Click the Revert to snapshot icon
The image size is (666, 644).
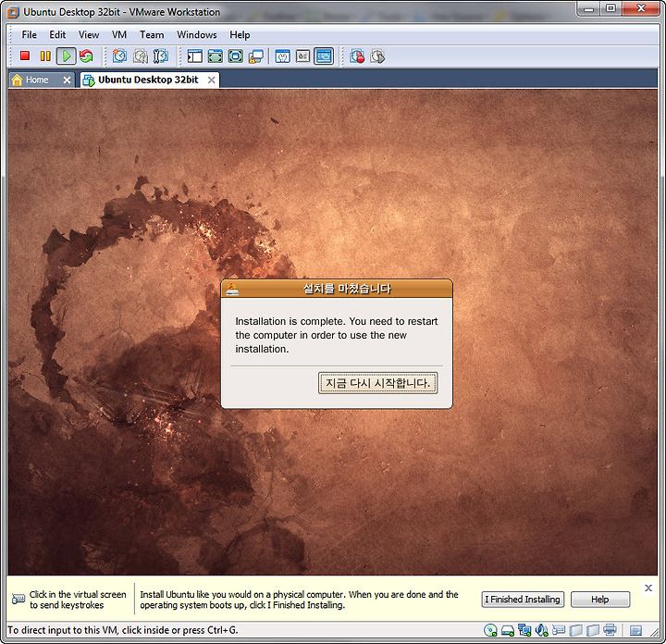[x=141, y=56]
